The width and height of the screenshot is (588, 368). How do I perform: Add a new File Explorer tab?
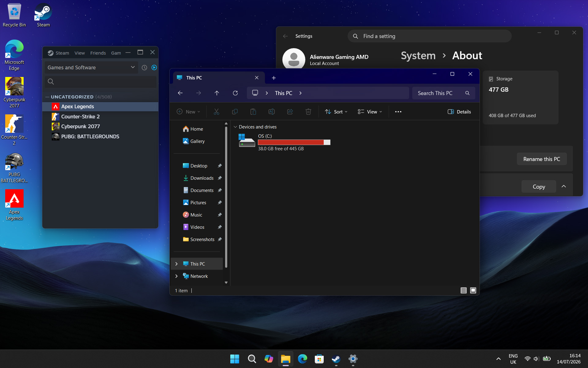(274, 78)
